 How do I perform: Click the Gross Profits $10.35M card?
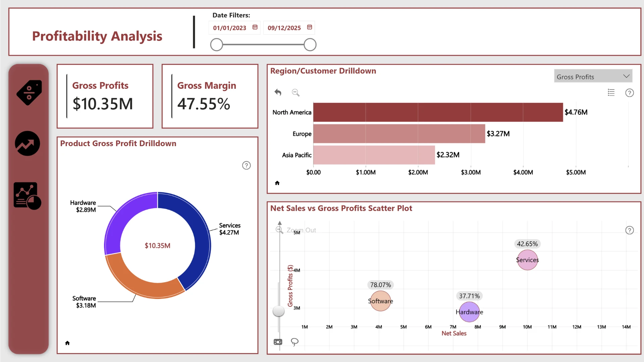105,96
